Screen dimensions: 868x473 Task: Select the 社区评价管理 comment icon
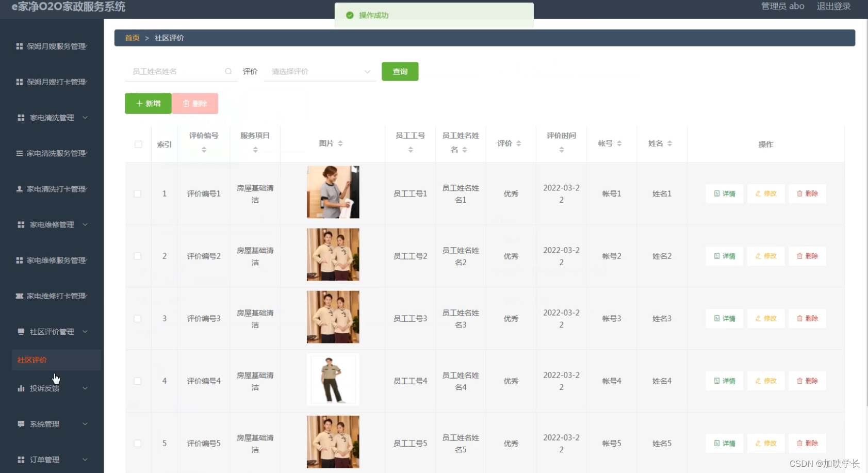click(21, 331)
